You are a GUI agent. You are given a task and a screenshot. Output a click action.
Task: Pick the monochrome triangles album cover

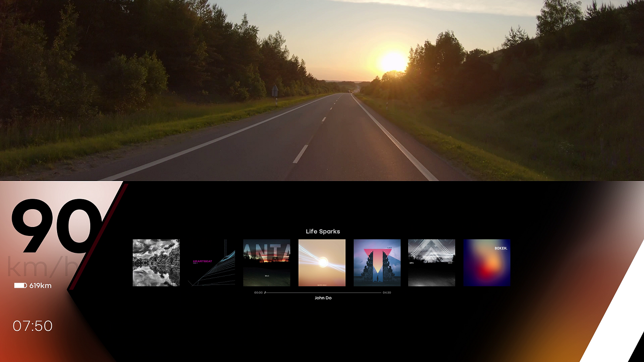432,263
